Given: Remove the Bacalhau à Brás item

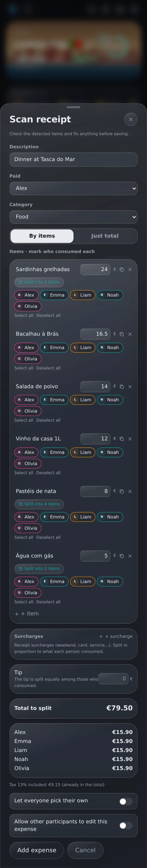Looking at the screenshot, I should point(130,334).
